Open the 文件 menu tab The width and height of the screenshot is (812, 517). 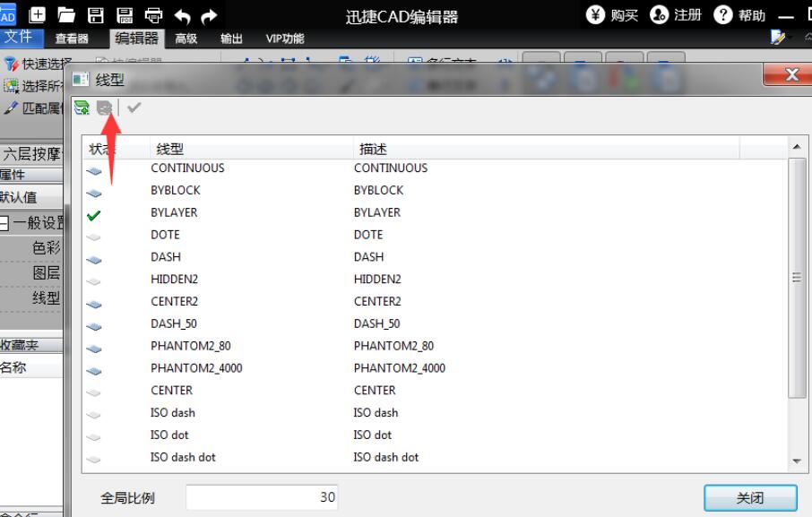click(x=18, y=37)
